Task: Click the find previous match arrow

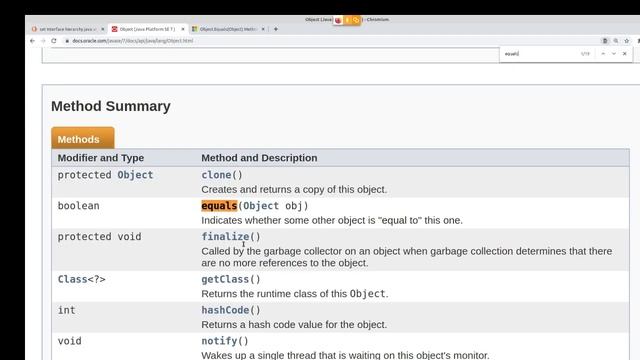Action: [603, 53]
